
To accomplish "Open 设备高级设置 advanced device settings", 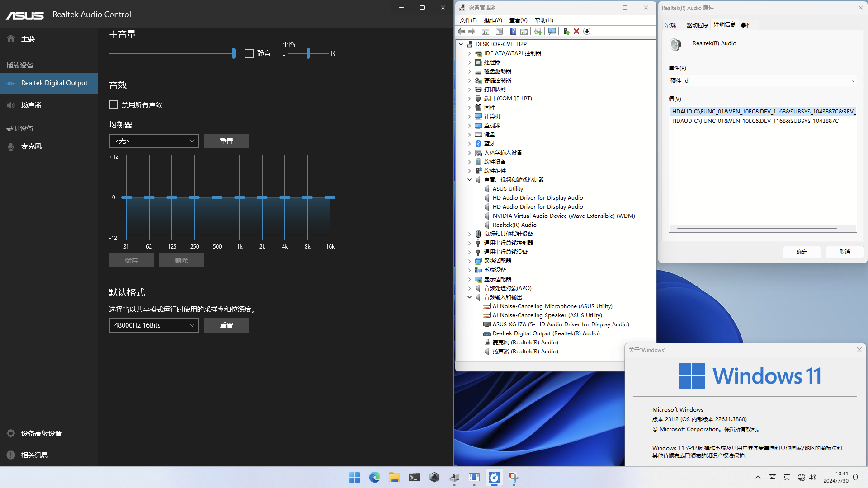I will 40,433.
